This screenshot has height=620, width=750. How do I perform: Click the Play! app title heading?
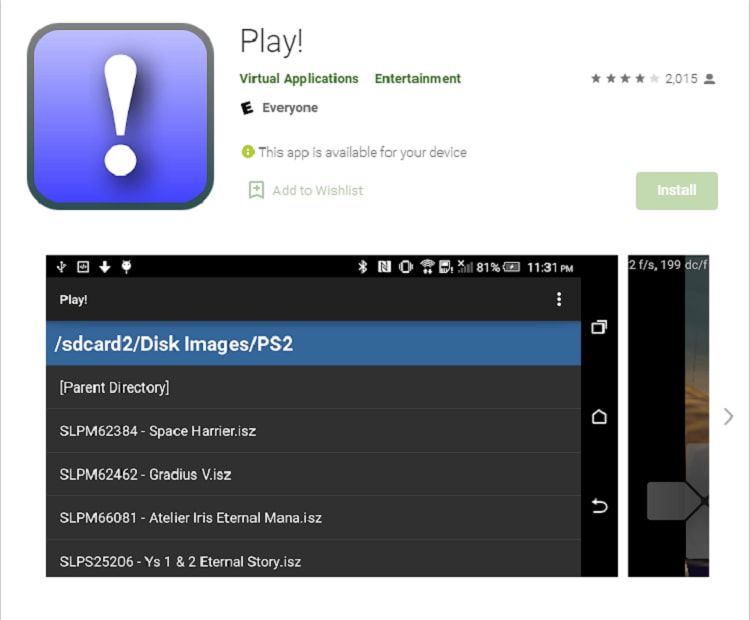[271, 41]
